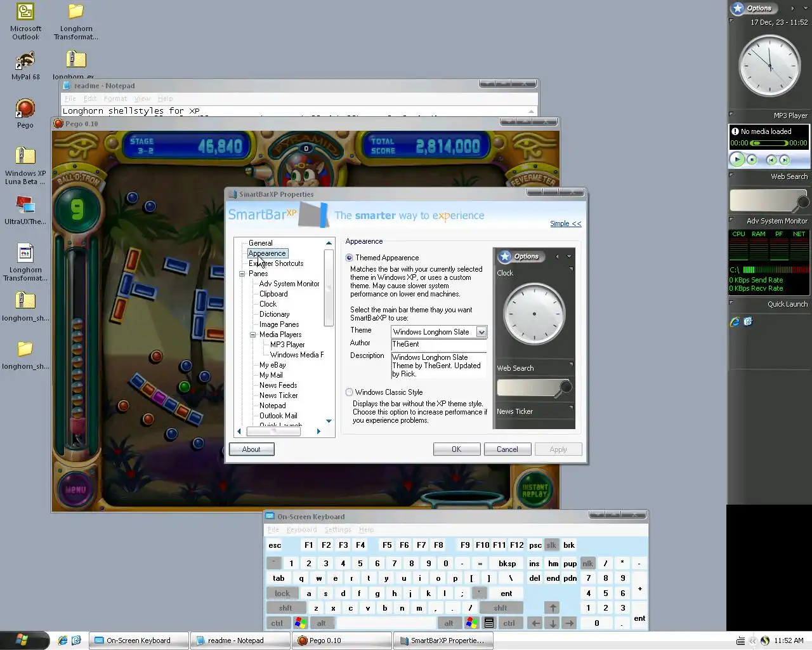The image size is (812, 650).
Task: Select the Themed Appearence radio button
Action: [349, 258]
